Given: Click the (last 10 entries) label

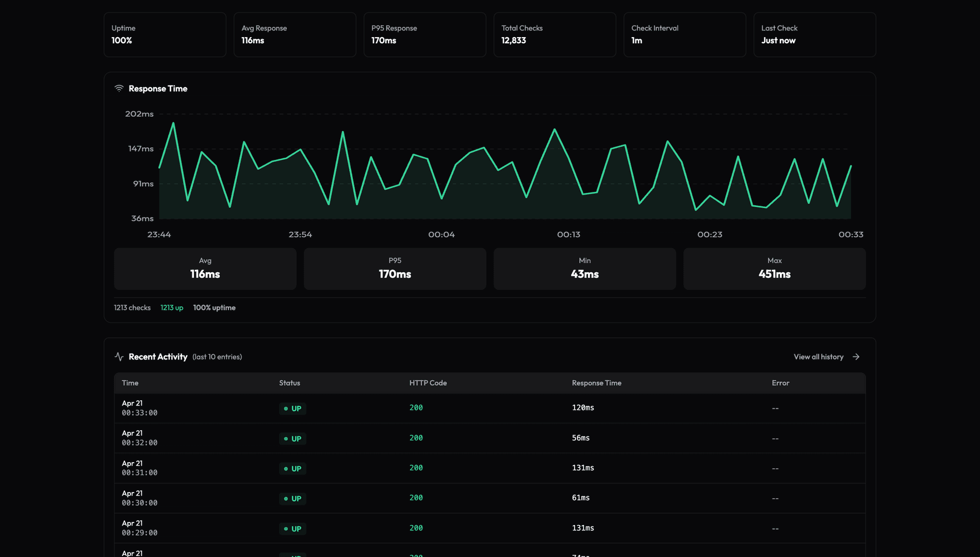Looking at the screenshot, I should pos(217,357).
